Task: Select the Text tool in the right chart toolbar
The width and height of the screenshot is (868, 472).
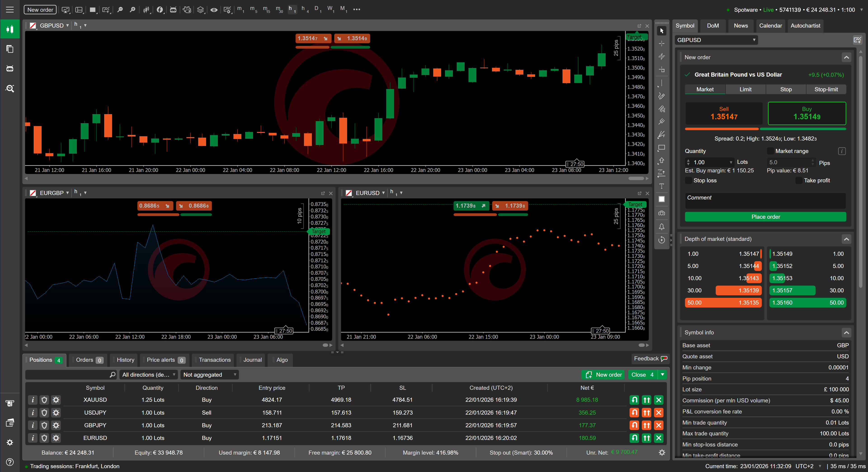Action: (661, 186)
